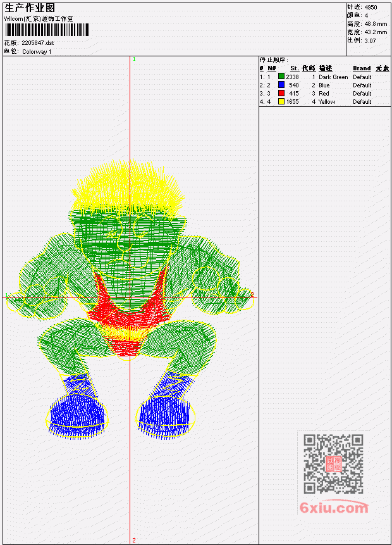392x545 pixels.
Task: Click 'Default' brand in Dark Green row
Action: pos(362,77)
